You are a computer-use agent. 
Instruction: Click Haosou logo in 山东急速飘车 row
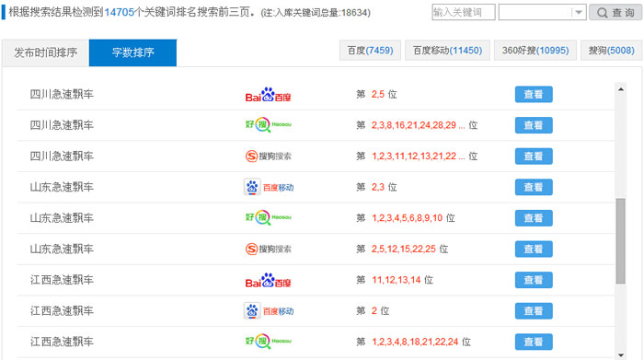[x=269, y=217]
